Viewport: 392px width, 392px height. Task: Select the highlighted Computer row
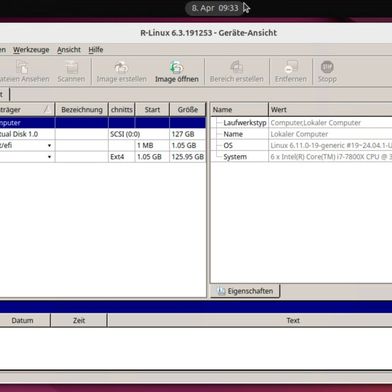(103, 123)
